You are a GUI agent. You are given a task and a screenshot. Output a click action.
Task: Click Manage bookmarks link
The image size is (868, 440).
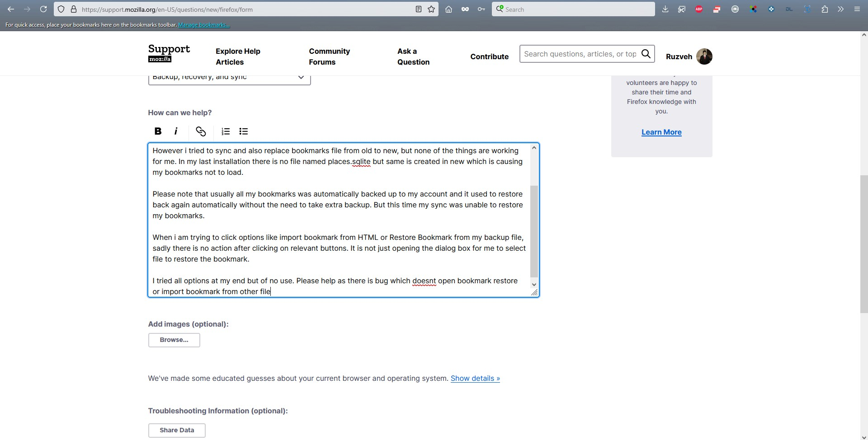tap(204, 25)
